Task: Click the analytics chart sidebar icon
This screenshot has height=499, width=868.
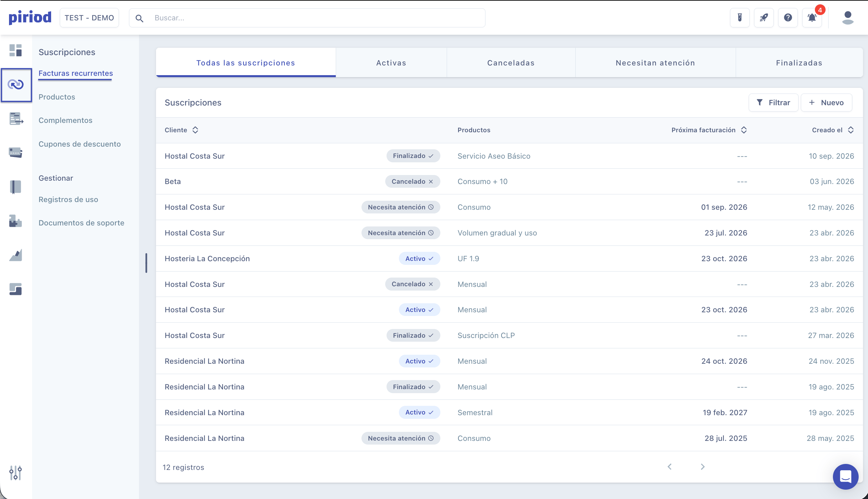Action: [x=16, y=255]
